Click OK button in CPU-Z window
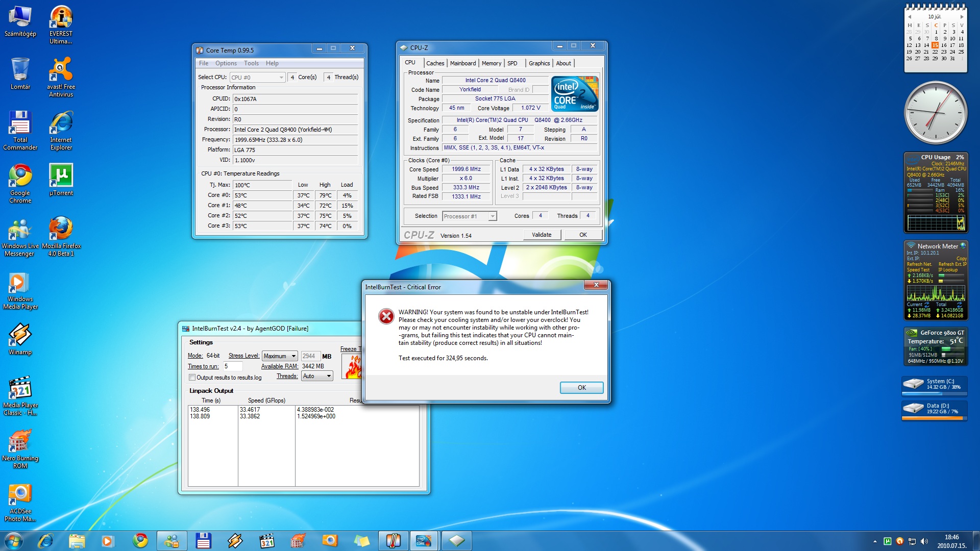 (x=583, y=235)
